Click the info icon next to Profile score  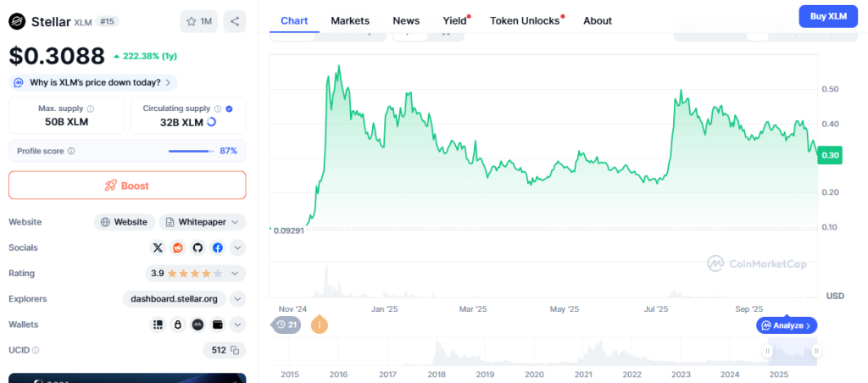[x=71, y=151]
